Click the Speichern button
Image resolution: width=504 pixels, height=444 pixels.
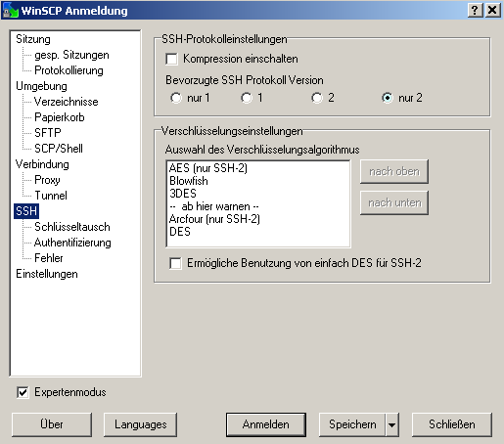352,424
